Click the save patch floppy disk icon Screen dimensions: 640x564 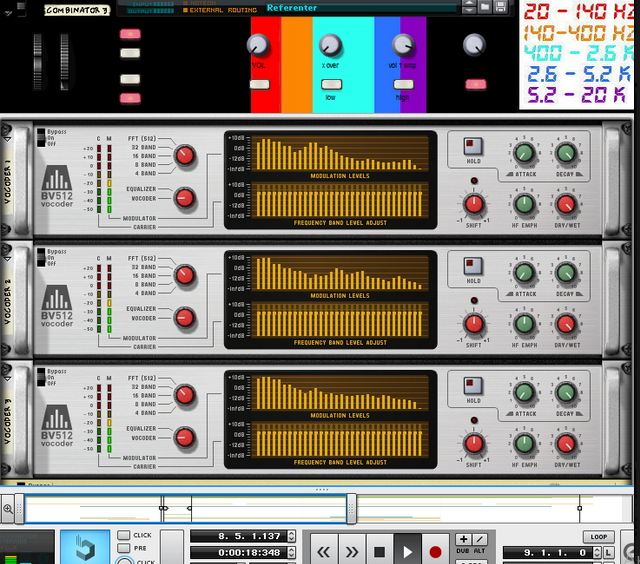tap(501, 7)
